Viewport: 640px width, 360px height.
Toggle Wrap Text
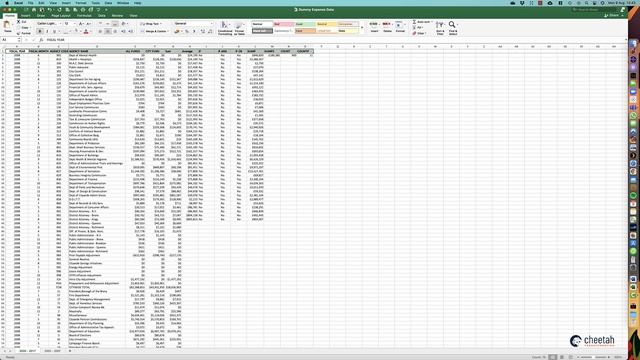point(151,24)
